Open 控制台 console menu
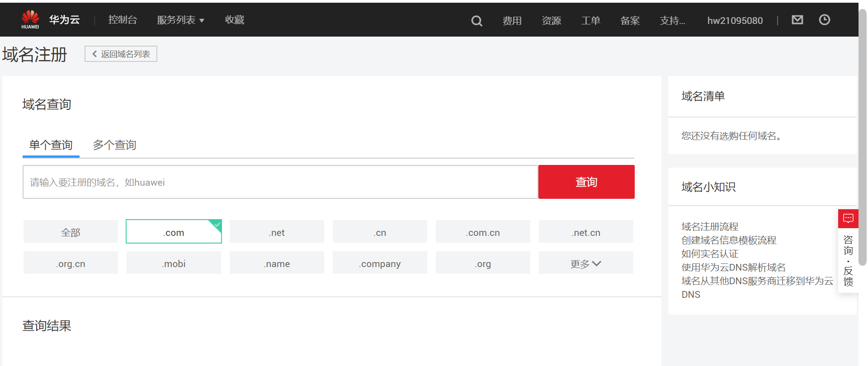The width and height of the screenshot is (868, 366). click(x=123, y=20)
